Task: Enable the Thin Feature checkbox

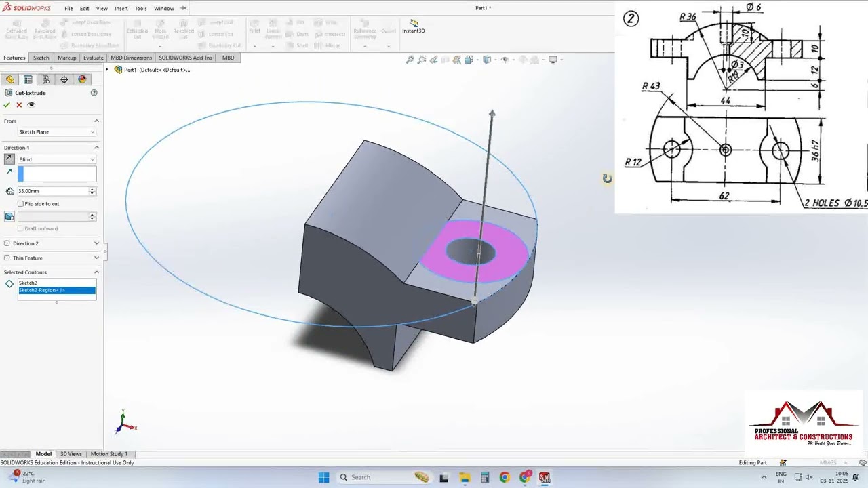Action: coord(7,258)
